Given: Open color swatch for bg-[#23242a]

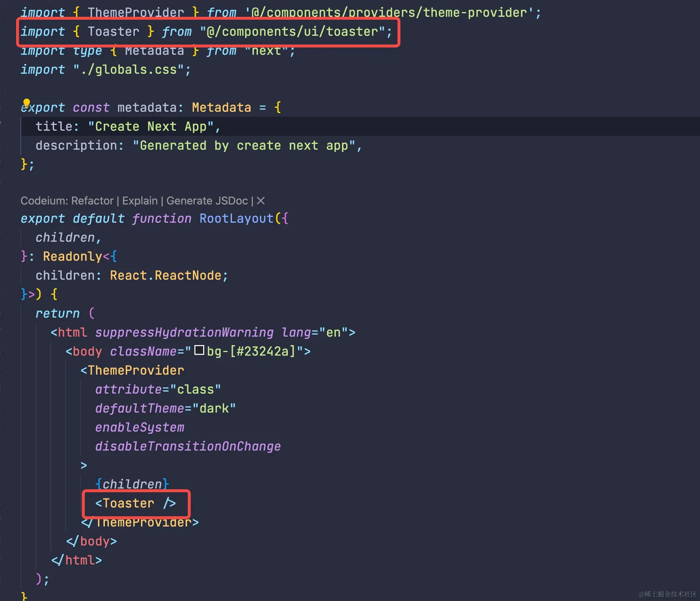Looking at the screenshot, I should 199,350.
